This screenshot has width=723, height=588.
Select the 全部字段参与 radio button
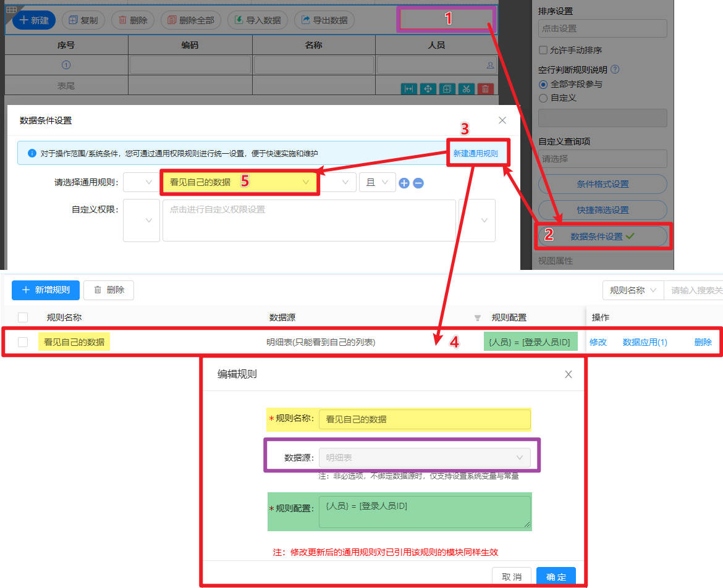point(543,85)
